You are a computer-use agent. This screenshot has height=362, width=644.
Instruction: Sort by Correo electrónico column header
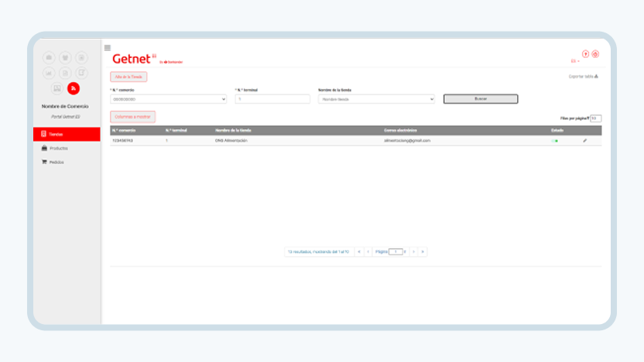(400, 131)
